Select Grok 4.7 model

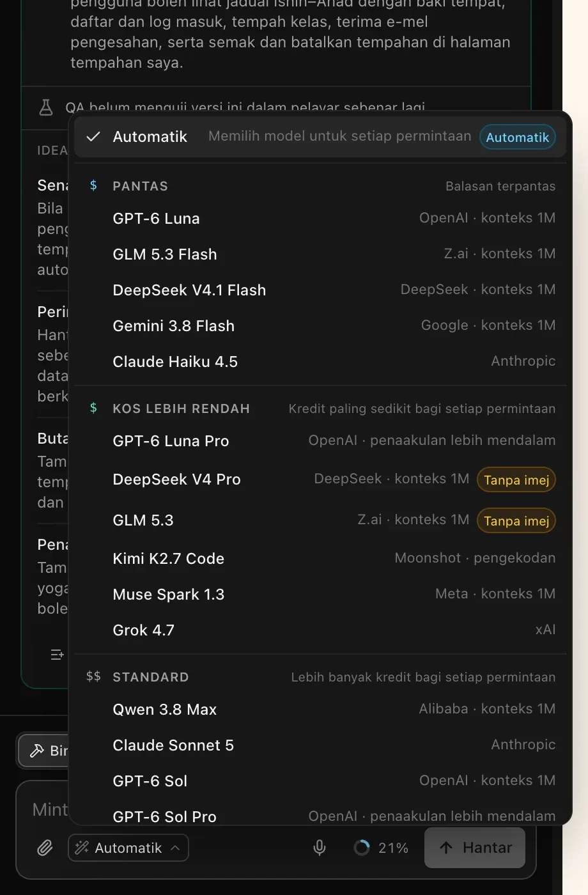click(x=320, y=630)
